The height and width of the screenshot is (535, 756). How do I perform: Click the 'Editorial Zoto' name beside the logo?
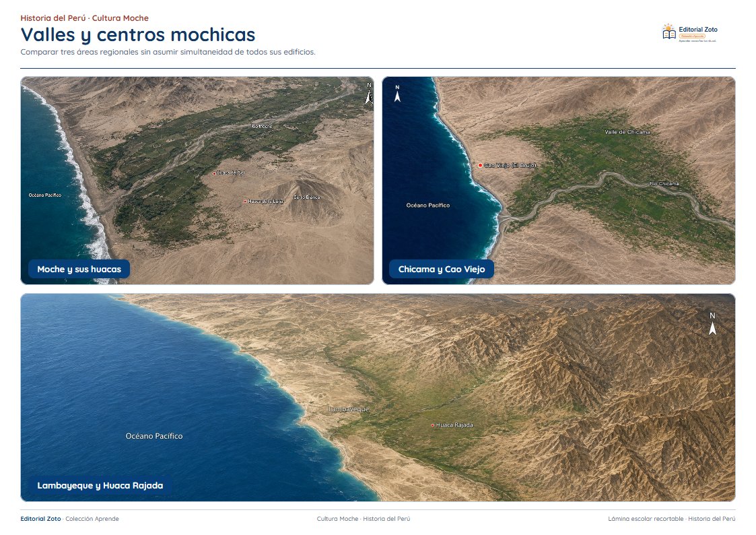click(697, 30)
